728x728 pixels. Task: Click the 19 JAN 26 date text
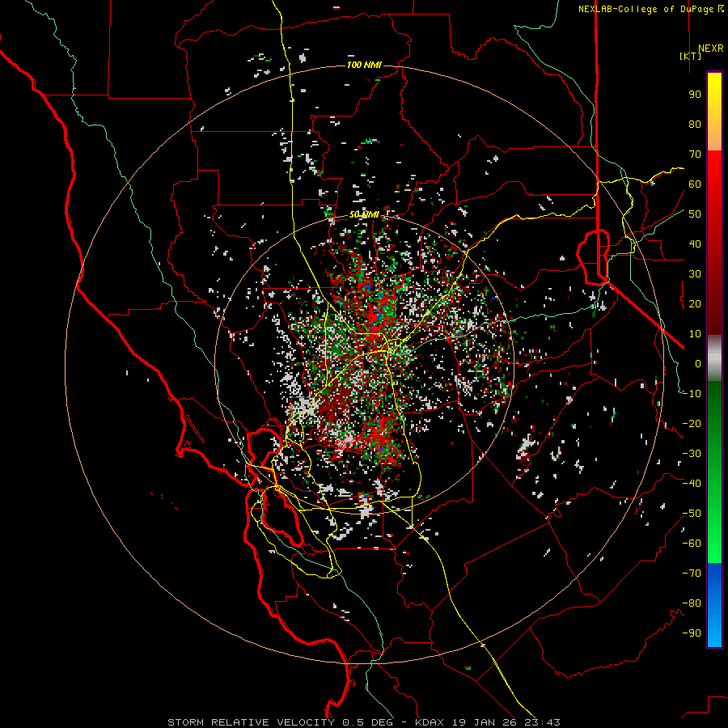coord(484,722)
